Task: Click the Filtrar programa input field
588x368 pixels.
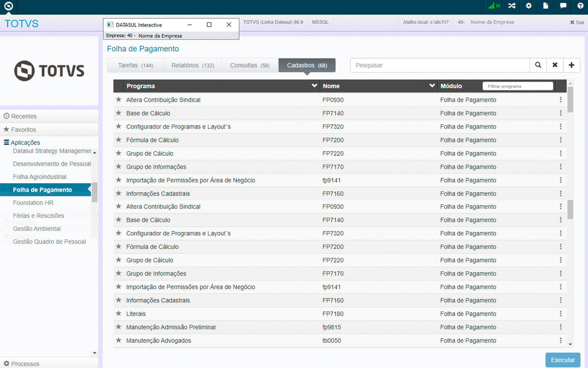Action: 517,86
